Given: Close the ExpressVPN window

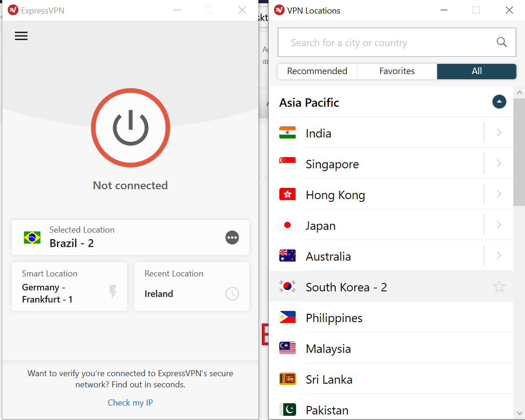Looking at the screenshot, I should click(x=242, y=10).
